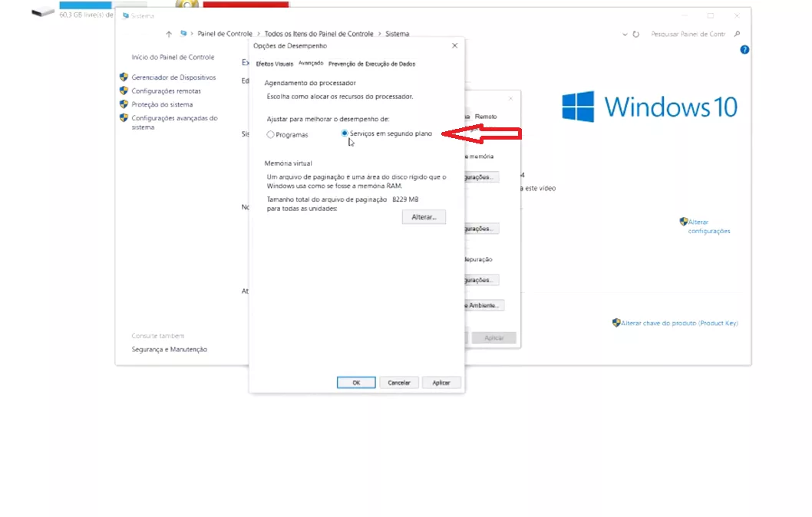Select the Avançado tab
The height and width of the screenshot is (517, 812).
pyautogui.click(x=311, y=64)
